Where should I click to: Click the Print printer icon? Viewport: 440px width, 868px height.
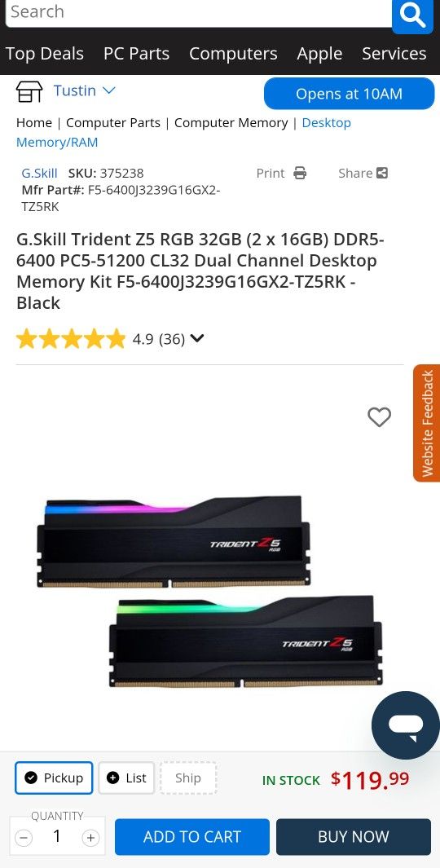(300, 174)
